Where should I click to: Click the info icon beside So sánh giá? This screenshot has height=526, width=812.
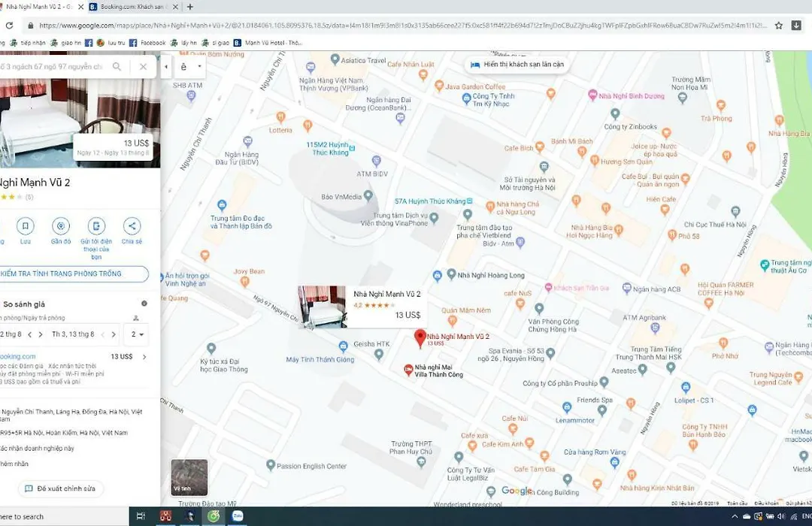[144, 304]
